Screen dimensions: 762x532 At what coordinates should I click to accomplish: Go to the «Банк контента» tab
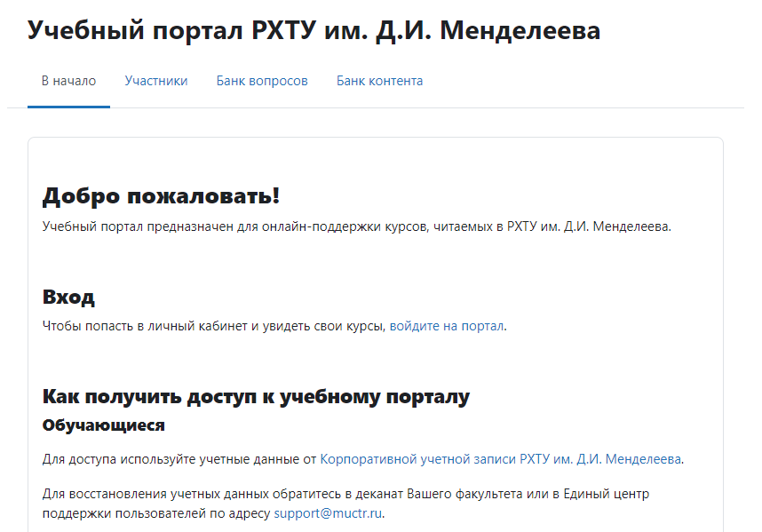[x=379, y=81]
